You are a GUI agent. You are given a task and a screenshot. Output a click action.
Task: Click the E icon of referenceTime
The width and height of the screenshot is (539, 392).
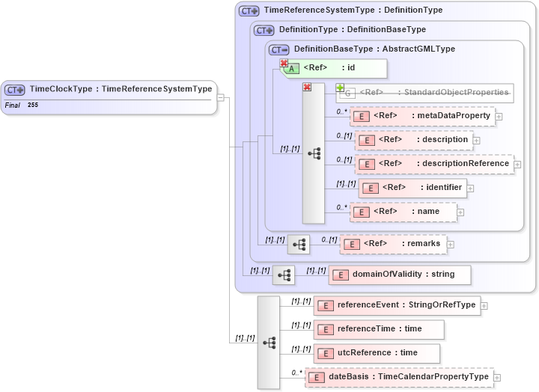pos(325,330)
